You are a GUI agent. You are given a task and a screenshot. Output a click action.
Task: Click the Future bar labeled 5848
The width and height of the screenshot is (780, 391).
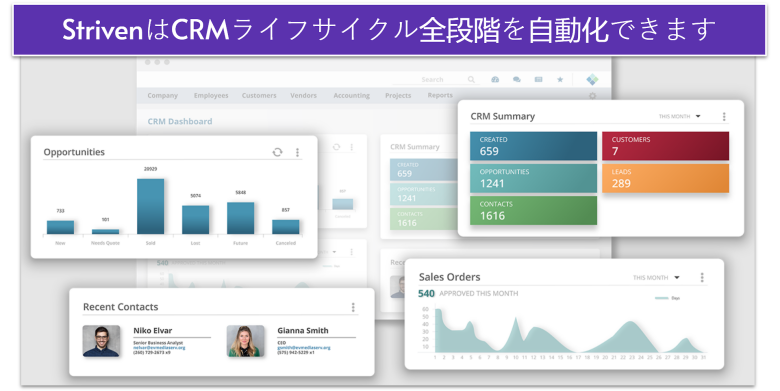click(241, 218)
